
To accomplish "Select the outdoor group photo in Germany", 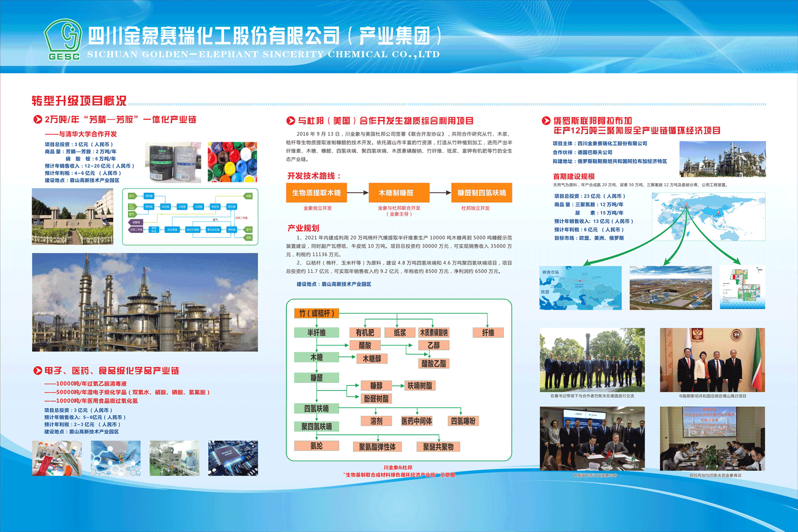I will 592,360.
